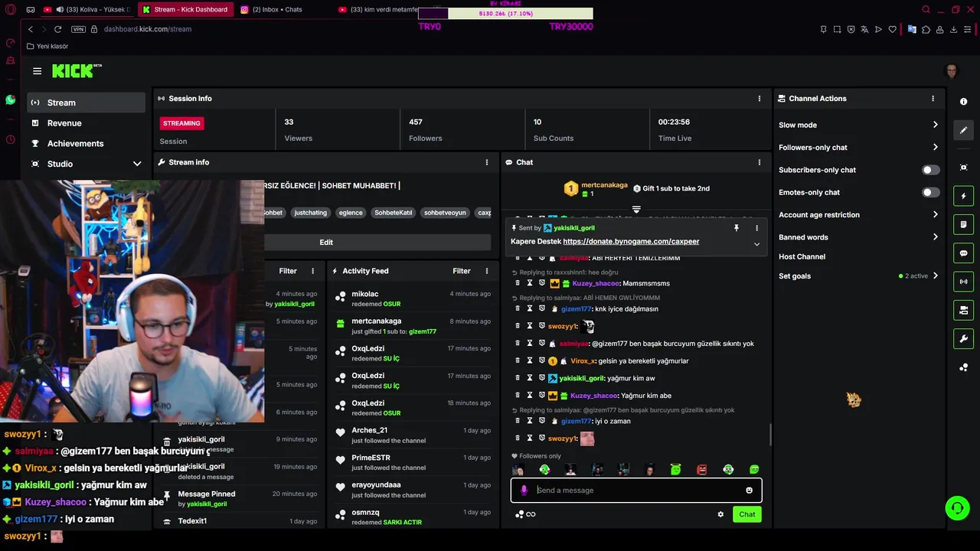Open Chat panel three-dot menu
Viewport: 980px width, 551px height.
759,162
